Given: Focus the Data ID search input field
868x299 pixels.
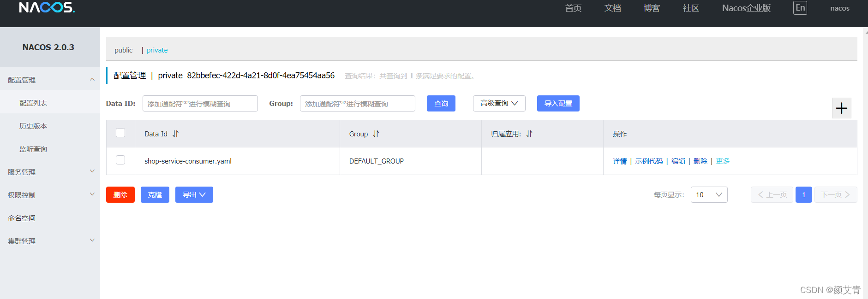Looking at the screenshot, I should 200,103.
